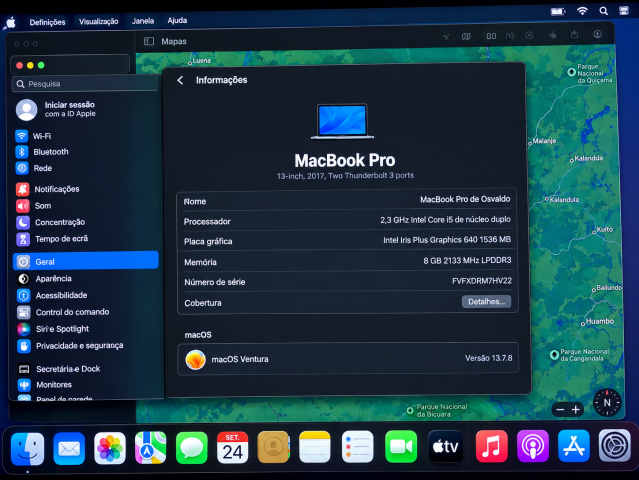Open Calendar from the Dock
The height and width of the screenshot is (480, 639).
pos(232,447)
